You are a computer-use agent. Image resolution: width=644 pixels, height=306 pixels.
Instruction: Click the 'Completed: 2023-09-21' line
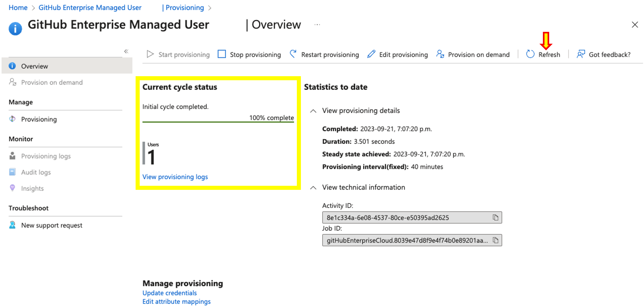click(377, 129)
